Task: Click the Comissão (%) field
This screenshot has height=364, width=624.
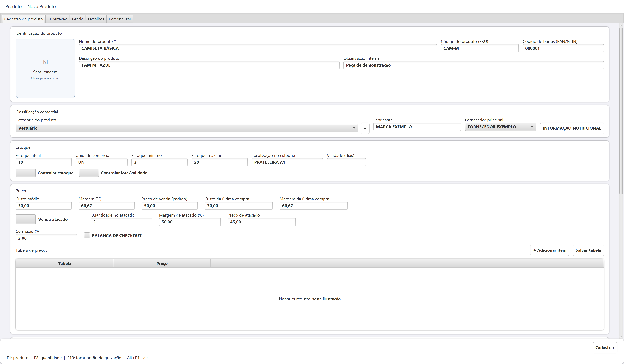Action: [x=46, y=238]
